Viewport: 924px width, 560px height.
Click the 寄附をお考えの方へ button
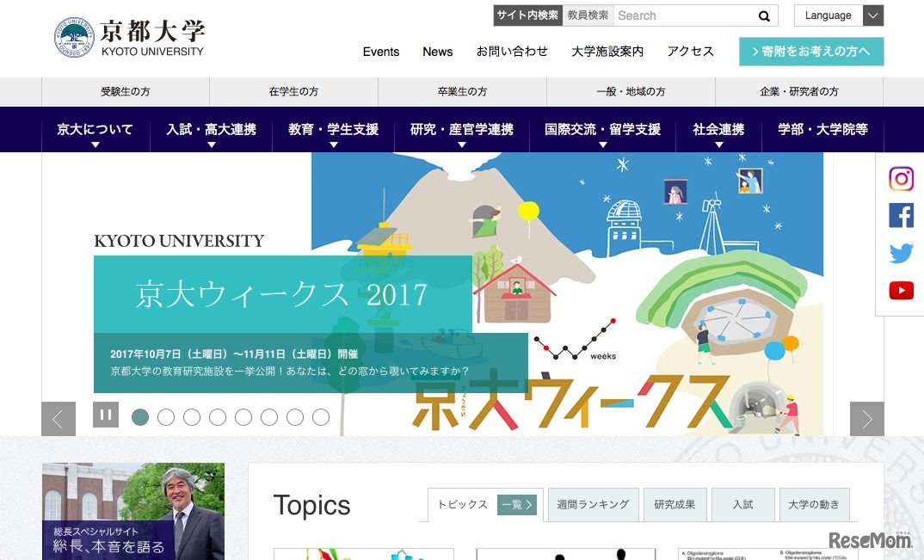pos(810,52)
